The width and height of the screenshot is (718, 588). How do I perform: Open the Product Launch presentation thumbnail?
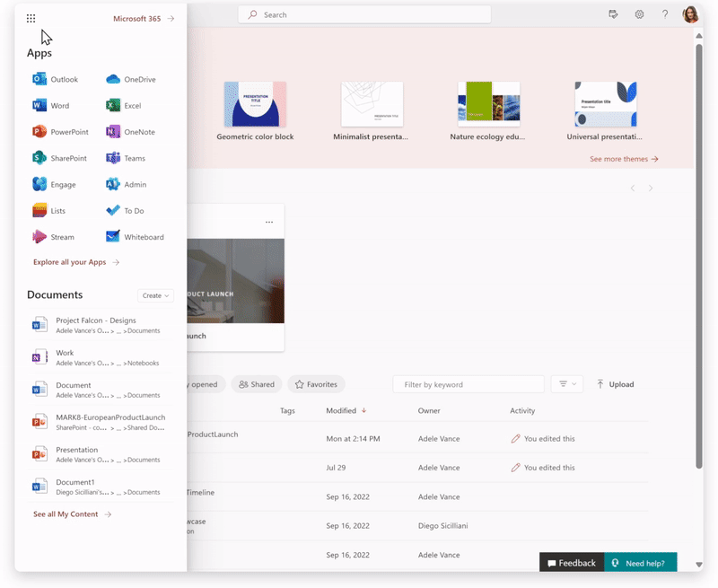point(235,281)
